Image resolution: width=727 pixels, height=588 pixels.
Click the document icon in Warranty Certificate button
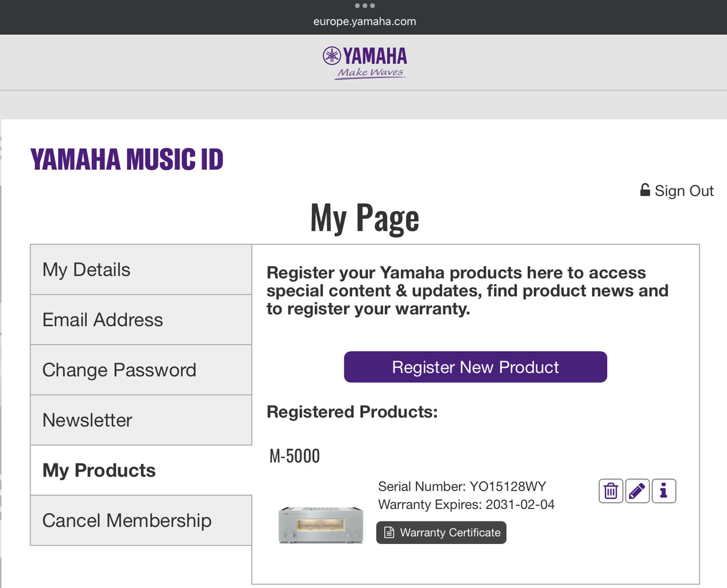[389, 532]
